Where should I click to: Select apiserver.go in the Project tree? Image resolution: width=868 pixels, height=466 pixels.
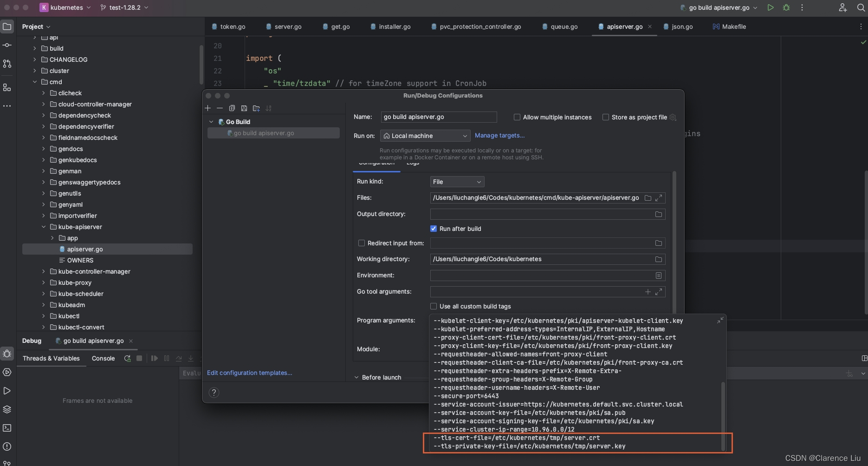click(107, 249)
